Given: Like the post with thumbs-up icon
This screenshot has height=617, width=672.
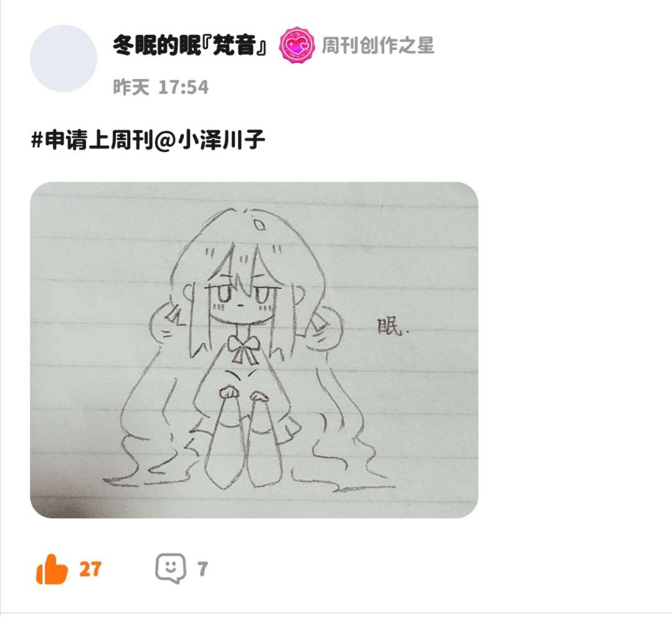Looking at the screenshot, I should (x=52, y=569).
